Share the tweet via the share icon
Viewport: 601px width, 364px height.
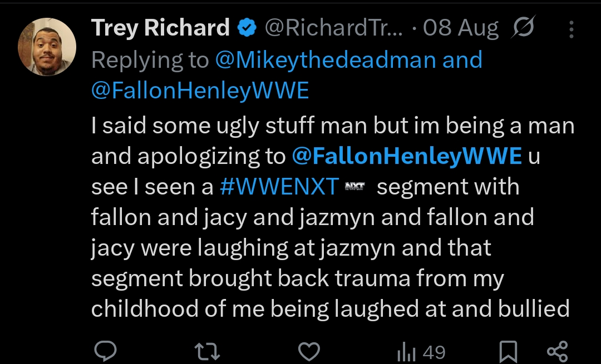[557, 351]
